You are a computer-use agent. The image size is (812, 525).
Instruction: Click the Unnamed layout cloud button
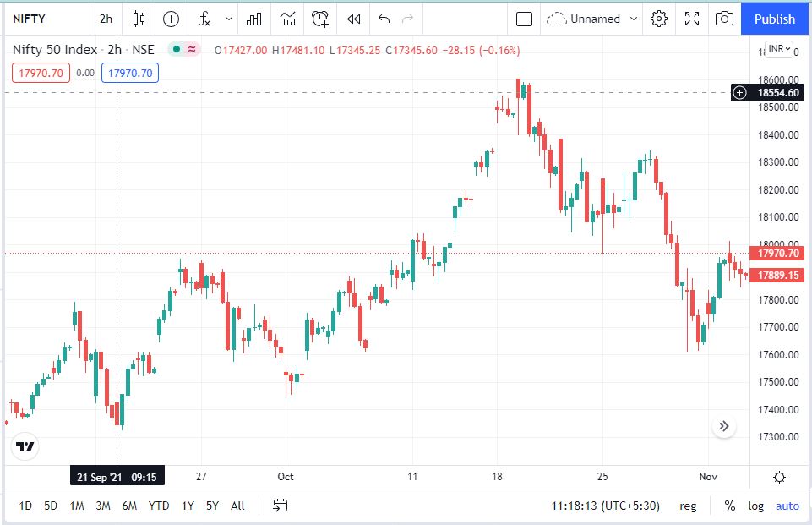pos(583,19)
